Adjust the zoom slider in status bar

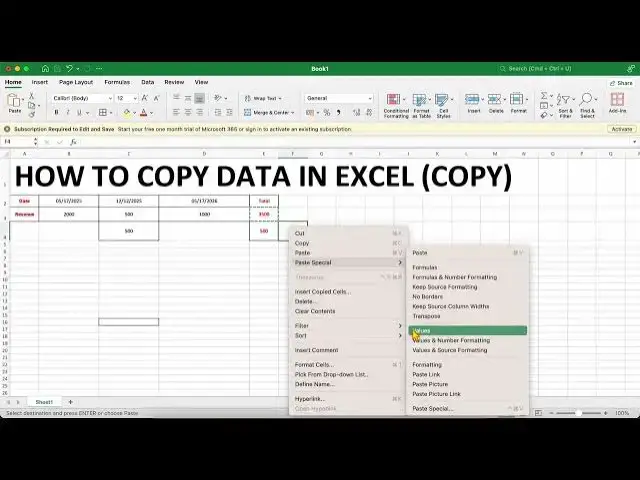pyautogui.click(x=578, y=413)
